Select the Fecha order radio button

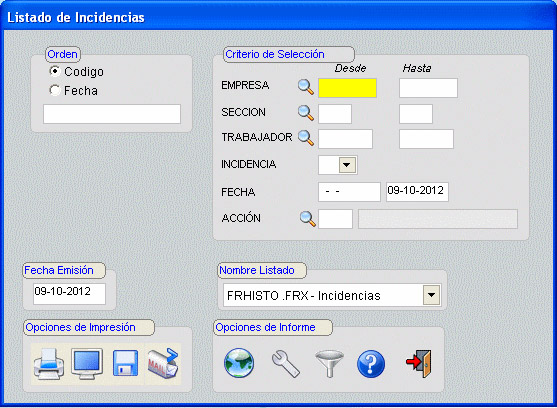tap(55, 90)
